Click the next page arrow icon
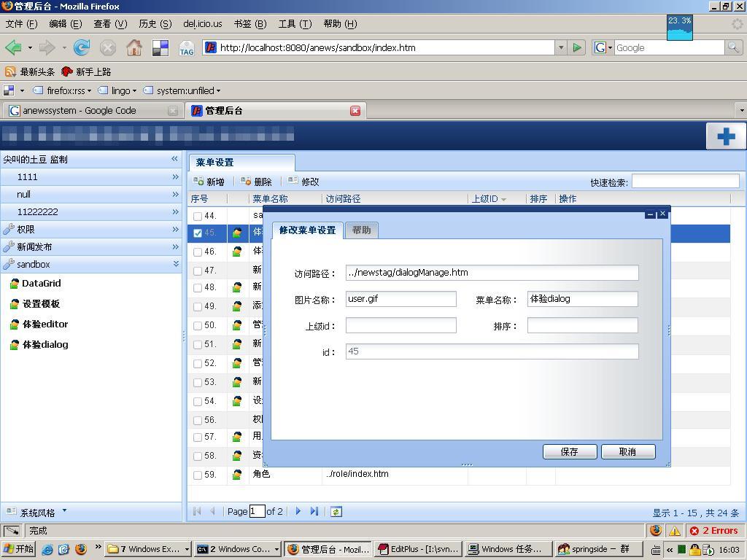 298,511
